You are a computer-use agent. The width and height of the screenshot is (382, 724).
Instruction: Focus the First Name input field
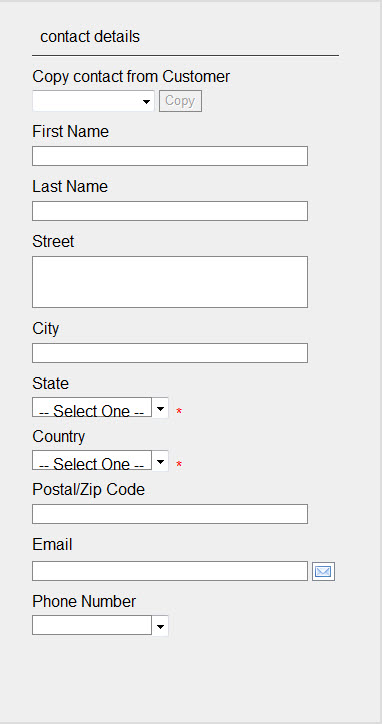(170, 156)
